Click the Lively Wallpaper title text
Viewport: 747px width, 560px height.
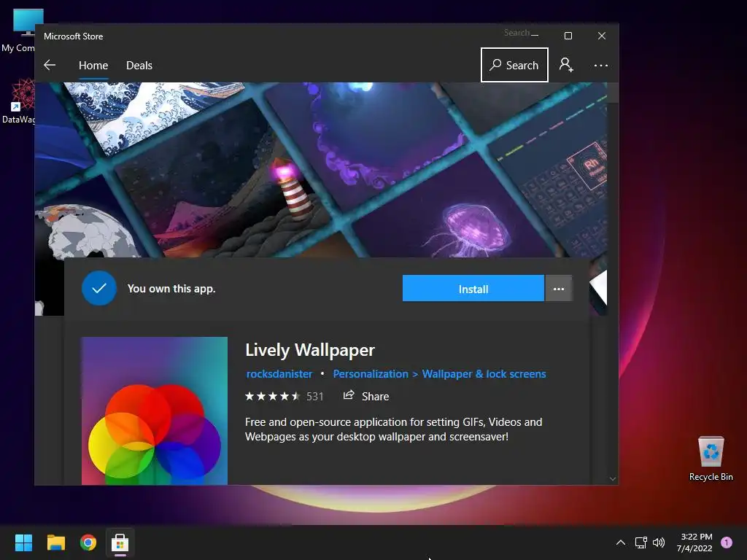point(310,350)
